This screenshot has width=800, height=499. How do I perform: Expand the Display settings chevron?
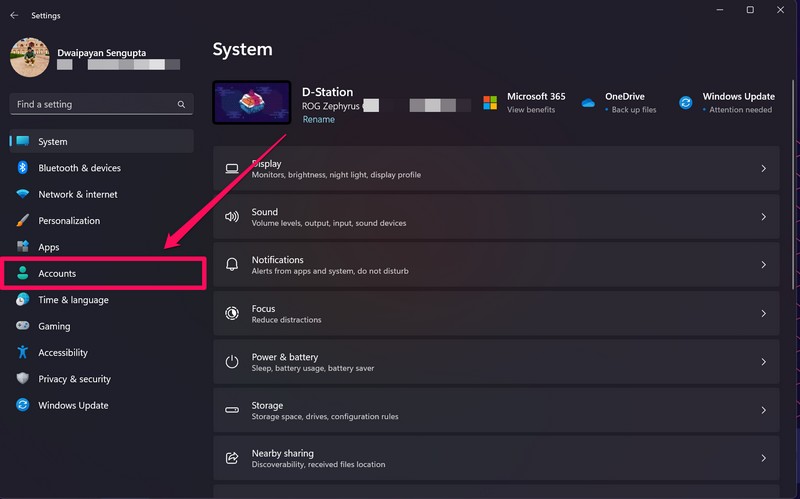click(763, 169)
